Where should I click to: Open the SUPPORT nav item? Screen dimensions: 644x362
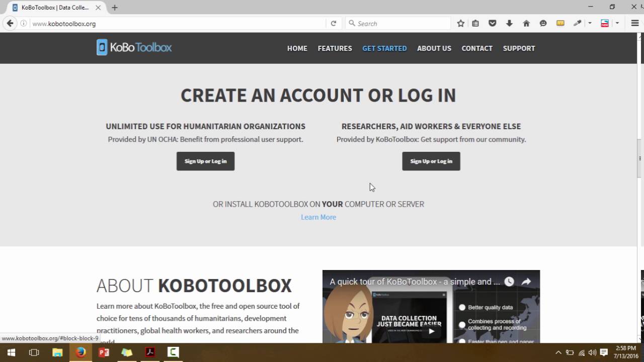pos(519,48)
